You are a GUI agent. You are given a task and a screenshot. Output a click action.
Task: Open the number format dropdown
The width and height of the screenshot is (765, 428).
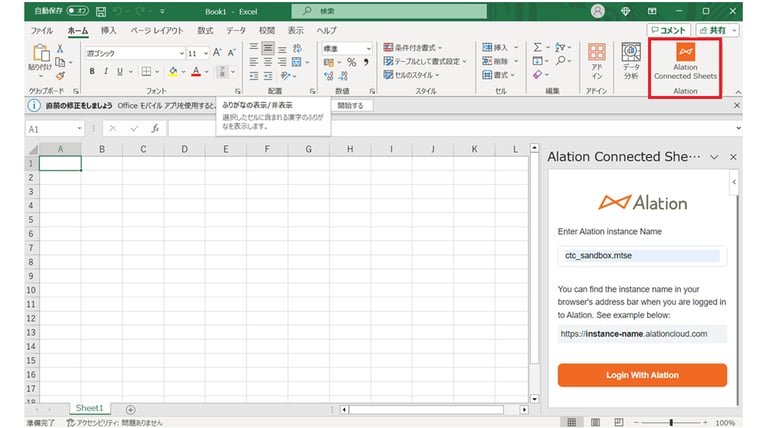pos(368,48)
